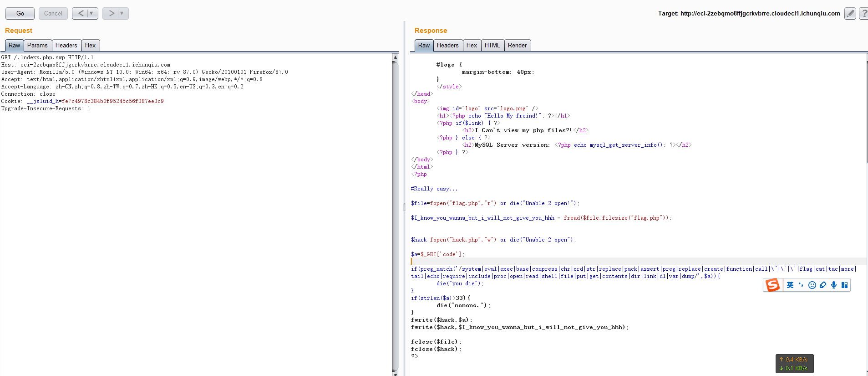Click the greyed-out Cancel button
Screen dimensions: 868x376
pyautogui.click(x=53, y=13)
